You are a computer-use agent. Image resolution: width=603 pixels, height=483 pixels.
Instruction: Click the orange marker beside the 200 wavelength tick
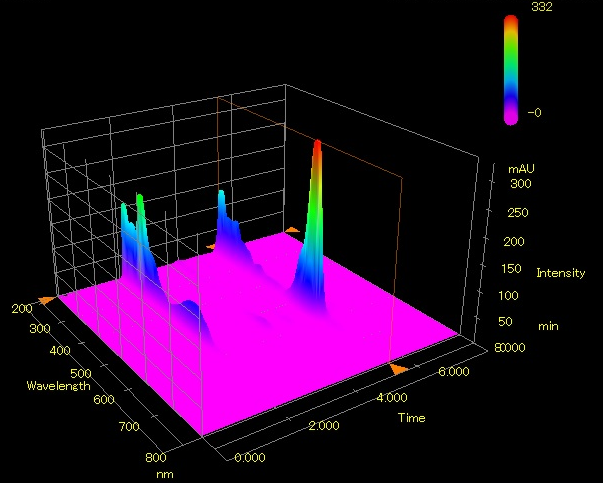point(46,299)
